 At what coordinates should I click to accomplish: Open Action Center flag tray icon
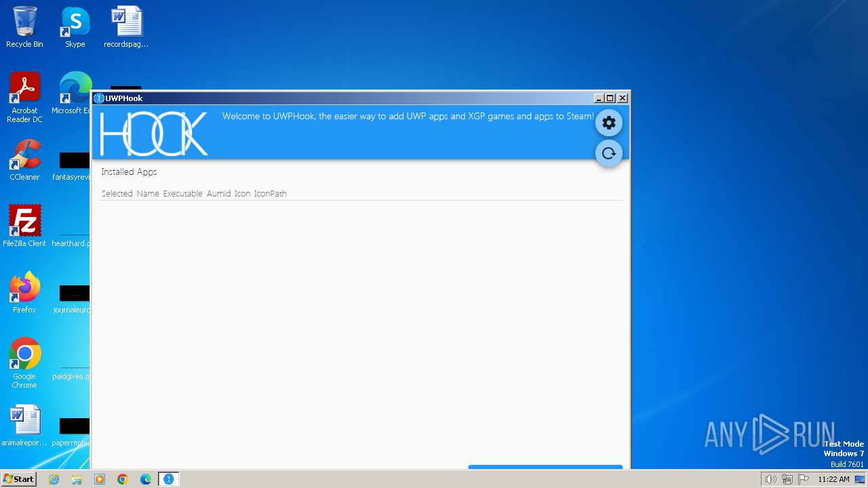(x=804, y=479)
